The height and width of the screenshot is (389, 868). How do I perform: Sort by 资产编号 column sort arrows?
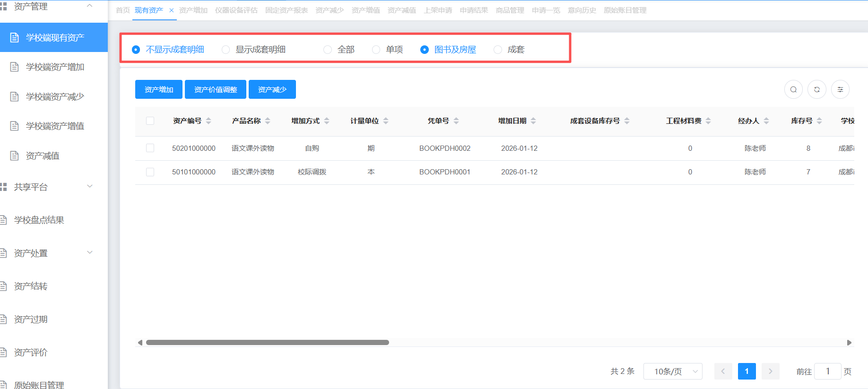pos(208,121)
